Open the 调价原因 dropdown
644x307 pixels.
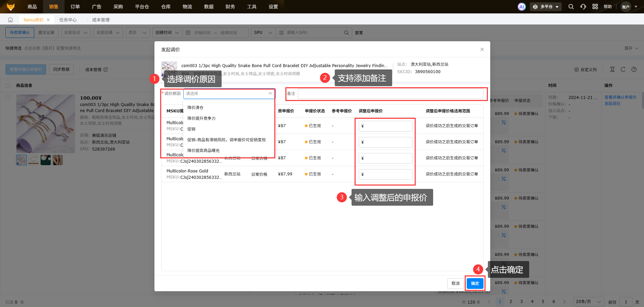click(229, 94)
